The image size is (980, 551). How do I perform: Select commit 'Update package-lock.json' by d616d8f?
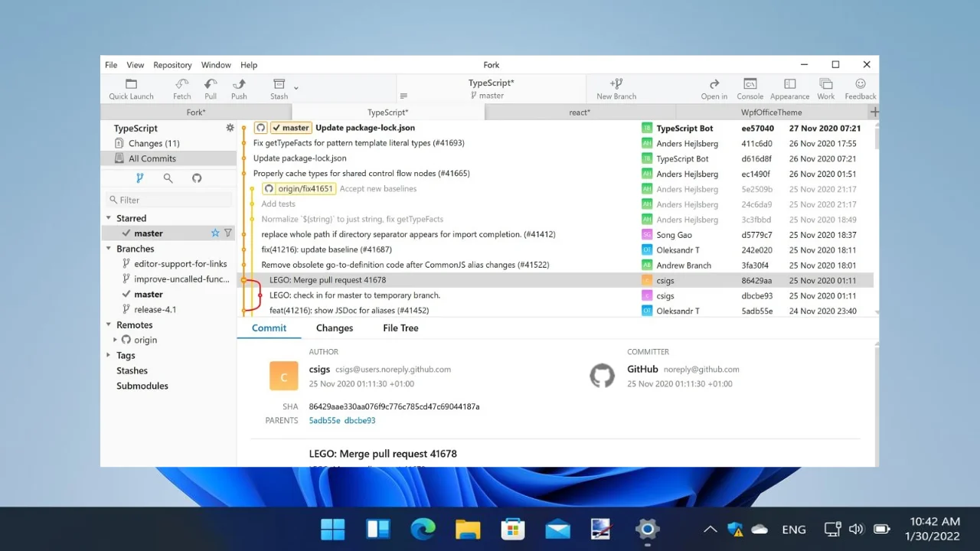coord(555,158)
